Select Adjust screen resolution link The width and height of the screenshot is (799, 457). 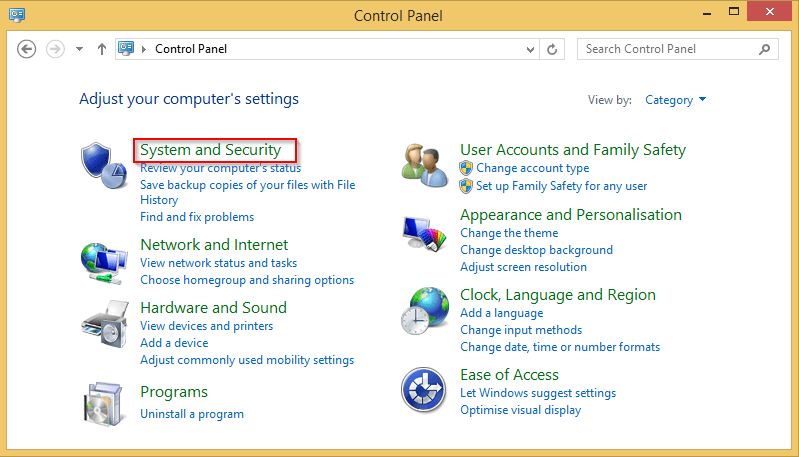pos(523,267)
